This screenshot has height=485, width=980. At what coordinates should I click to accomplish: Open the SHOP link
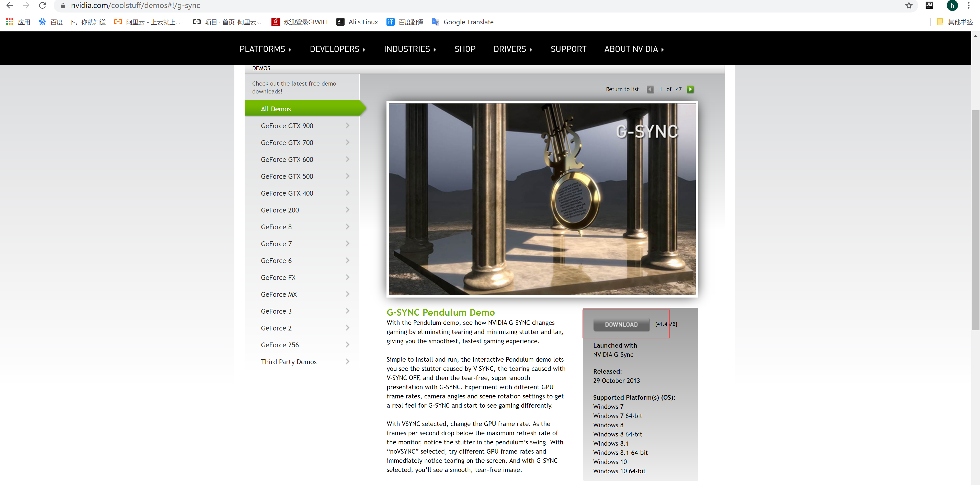point(465,49)
